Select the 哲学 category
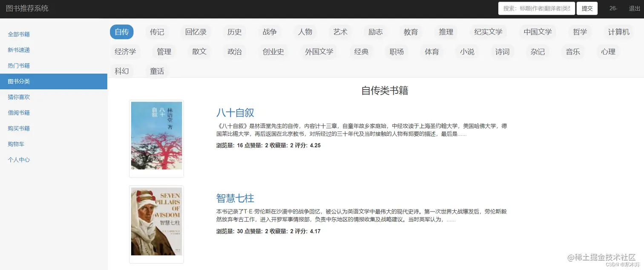Screen dimensions: 644x270 (579, 32)
